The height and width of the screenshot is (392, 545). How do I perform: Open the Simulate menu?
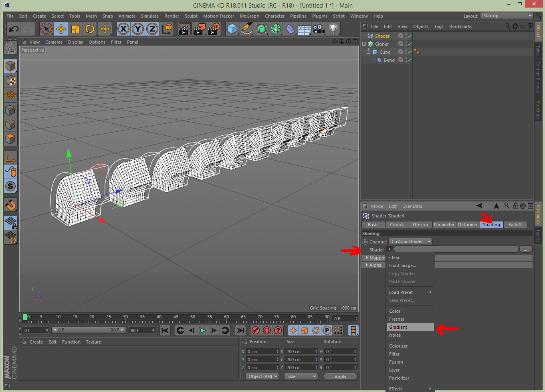pyautogui.click(x=150, y=16)
